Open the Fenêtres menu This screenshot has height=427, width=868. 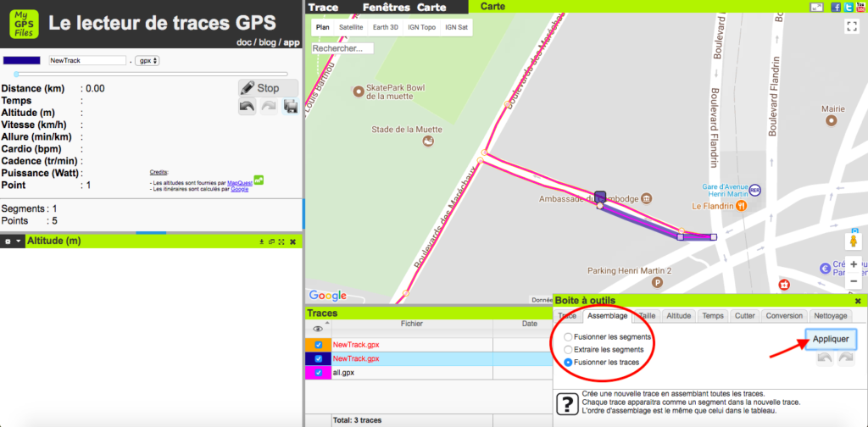click(387, 7)
